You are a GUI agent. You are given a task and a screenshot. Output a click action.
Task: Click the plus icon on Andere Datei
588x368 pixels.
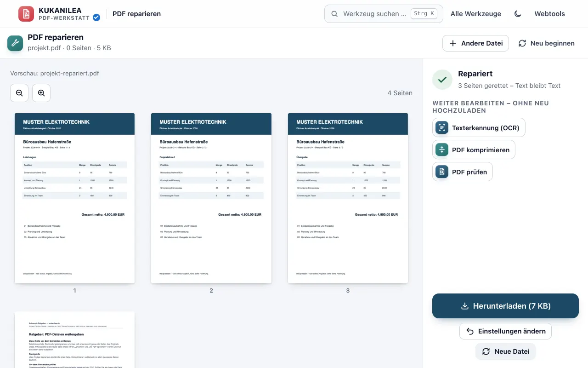[453, 43]
